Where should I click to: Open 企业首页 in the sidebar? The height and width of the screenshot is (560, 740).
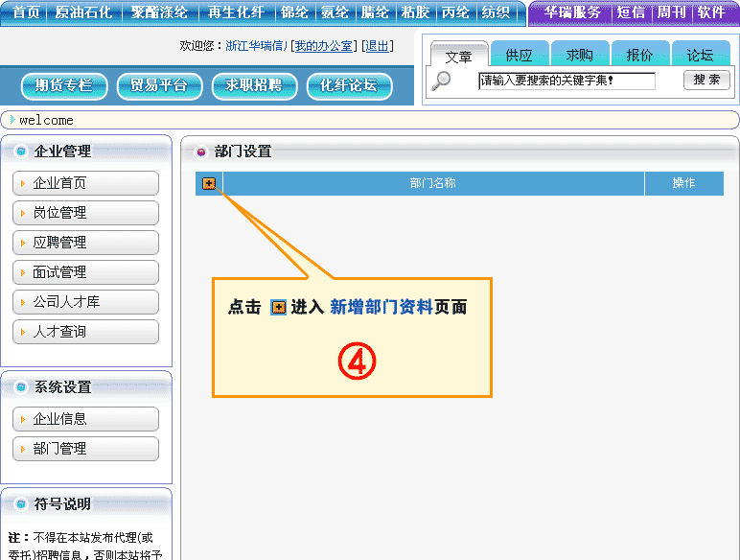pyautogui.click(x=85, y=183)
